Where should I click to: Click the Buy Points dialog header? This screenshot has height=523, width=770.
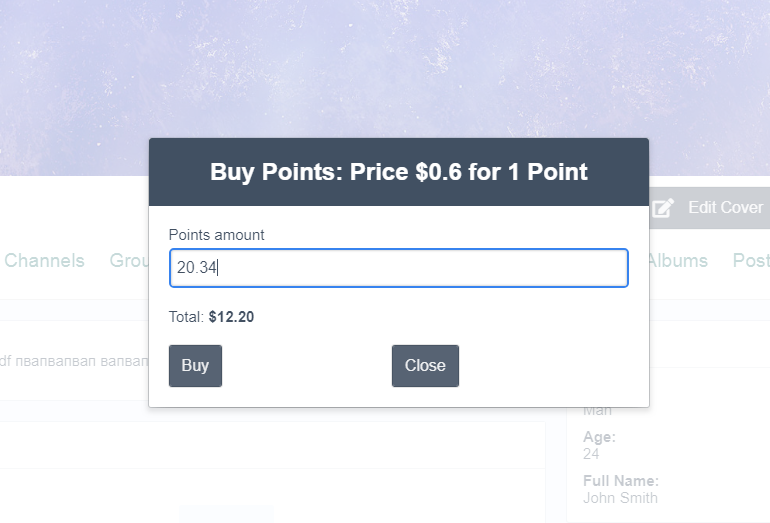click(x=398, y=172)
